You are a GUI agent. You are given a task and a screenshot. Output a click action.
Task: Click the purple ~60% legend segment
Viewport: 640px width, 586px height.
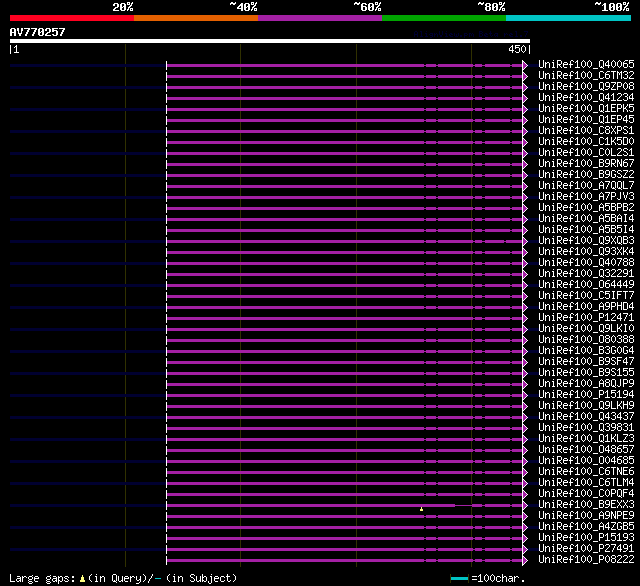tap(320, 18)
